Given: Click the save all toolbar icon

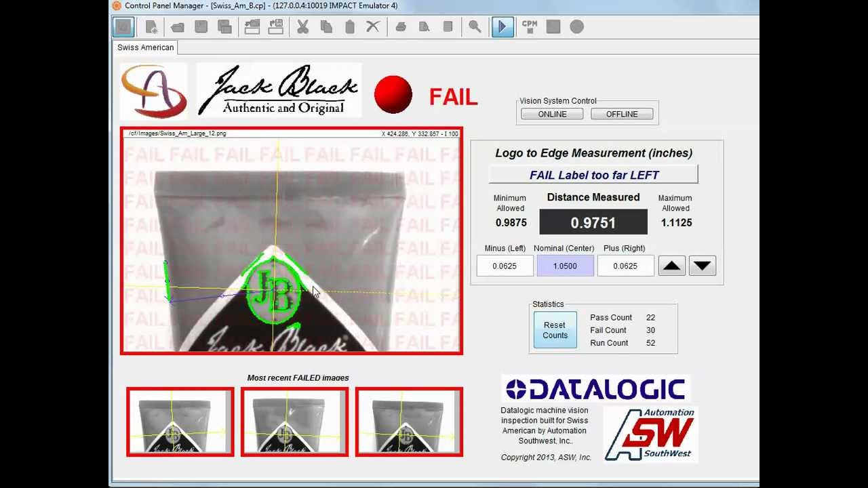Looking at the screenshot, I should click(224, 26).
